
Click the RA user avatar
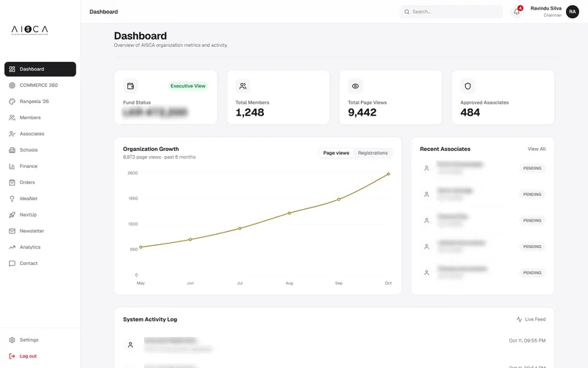(x=573, y=12)
